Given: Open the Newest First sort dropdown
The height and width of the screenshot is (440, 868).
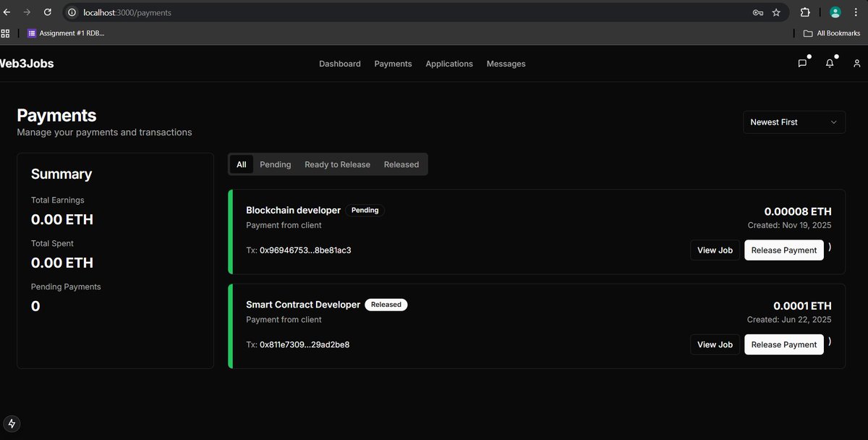Looking at the screenshot, I should [x=793, y=122].
